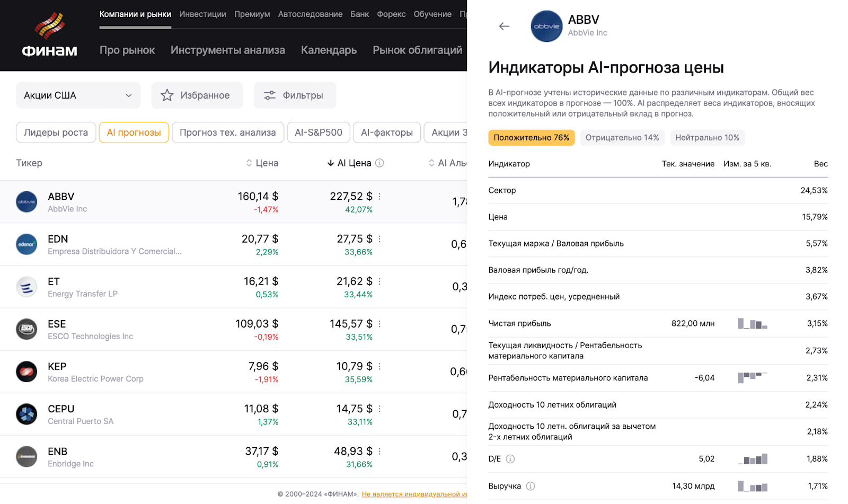Select the Положительно 76% filter chip

coord(531,138)
